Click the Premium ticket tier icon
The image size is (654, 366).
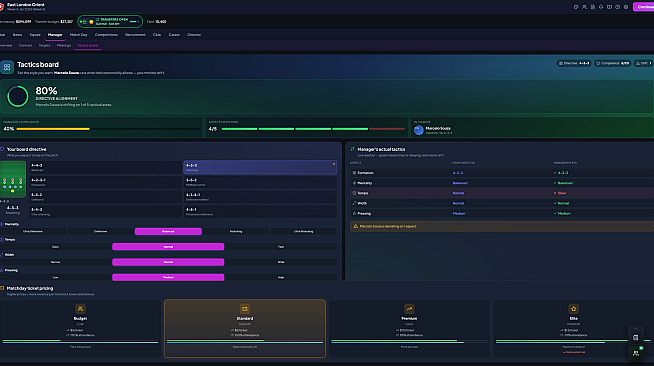pos(409,309)
